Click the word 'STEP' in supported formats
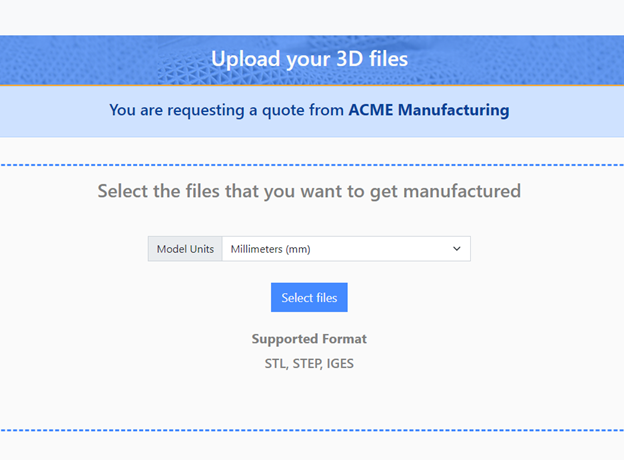 (x=307, y=363)
